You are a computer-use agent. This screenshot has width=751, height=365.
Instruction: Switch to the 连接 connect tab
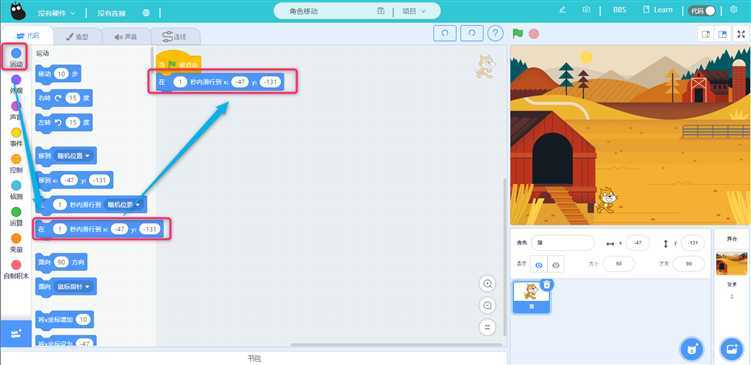click(175, 36)
